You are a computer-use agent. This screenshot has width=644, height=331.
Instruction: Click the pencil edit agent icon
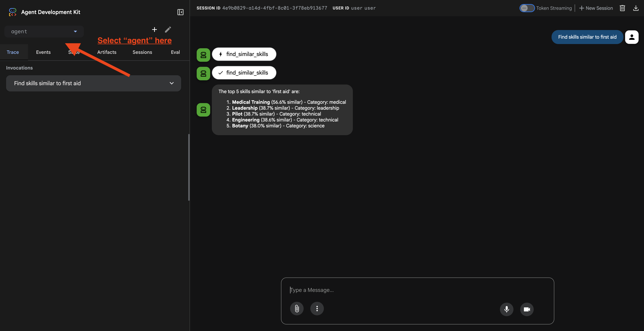tap(168, 30)
